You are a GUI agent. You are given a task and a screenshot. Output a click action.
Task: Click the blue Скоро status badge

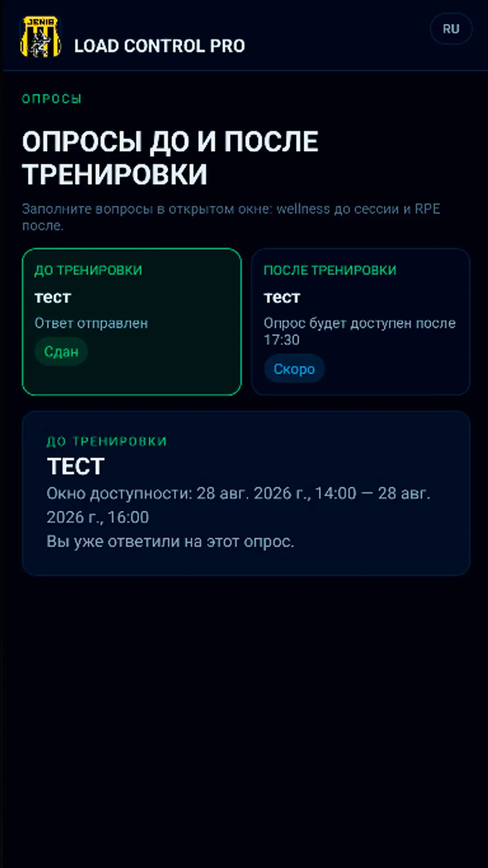(x=294, y=369)
